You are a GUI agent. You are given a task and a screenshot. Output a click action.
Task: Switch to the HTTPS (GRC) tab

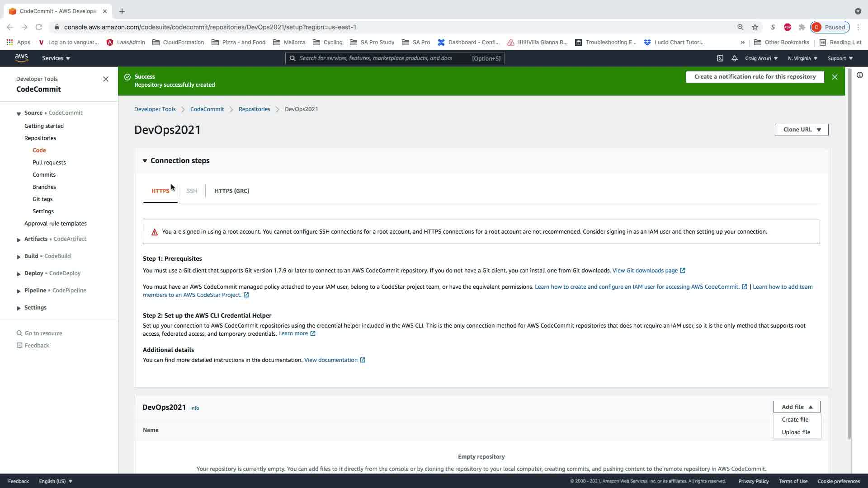[231, 191]
